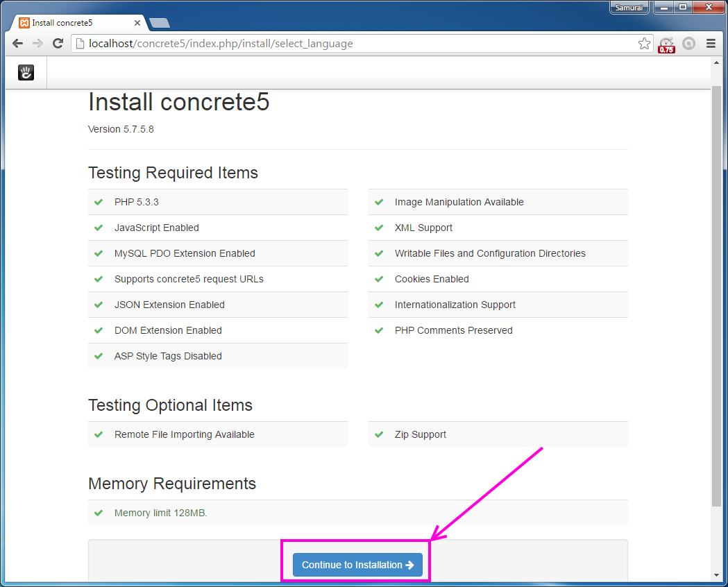Click the checkmark beside Internationalization Support
The height and width of the screenshot is (587, 728).
(379, 305)
